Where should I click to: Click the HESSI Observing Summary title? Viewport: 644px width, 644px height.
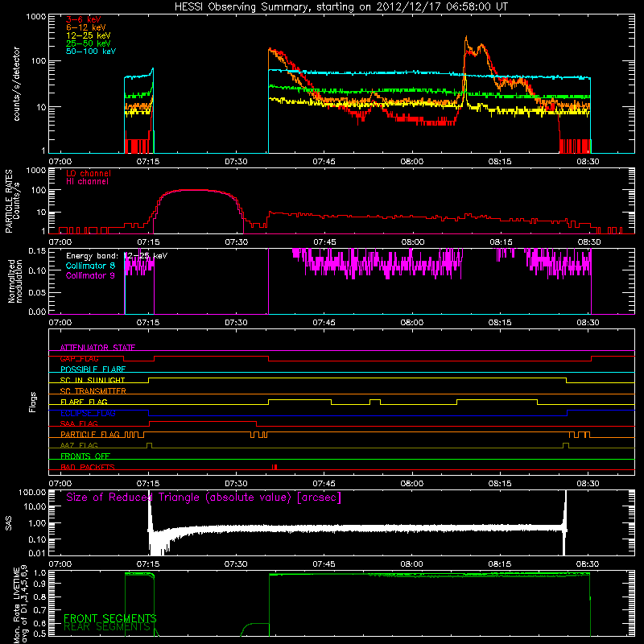point(341,7)
